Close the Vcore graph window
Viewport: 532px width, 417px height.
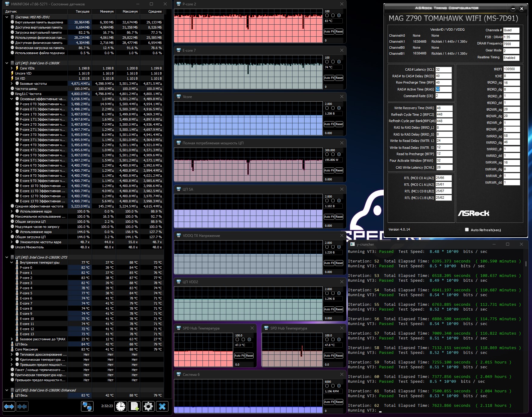(x=342, y=97)
